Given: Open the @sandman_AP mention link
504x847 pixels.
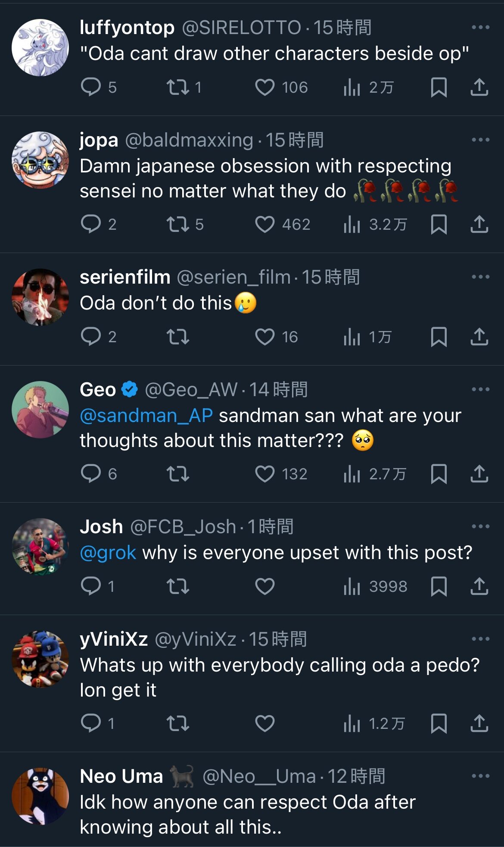Looking at the screenshot, I should (x=146, y=416).
